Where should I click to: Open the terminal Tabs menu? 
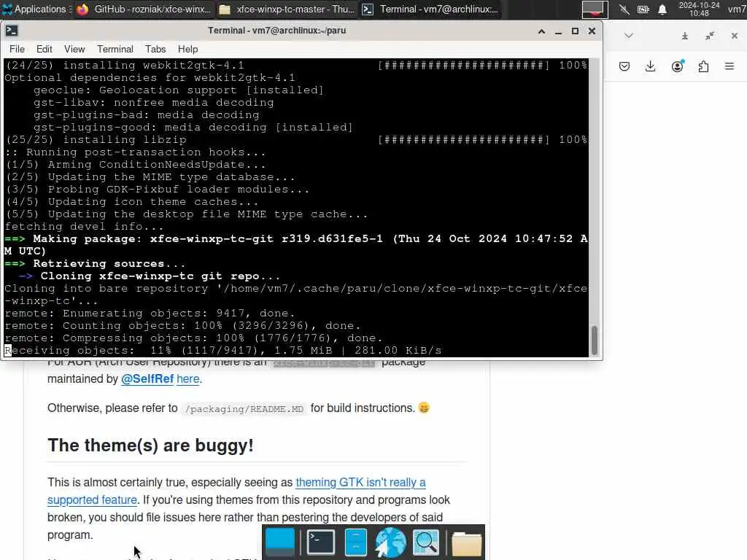[x=155, y=49]
